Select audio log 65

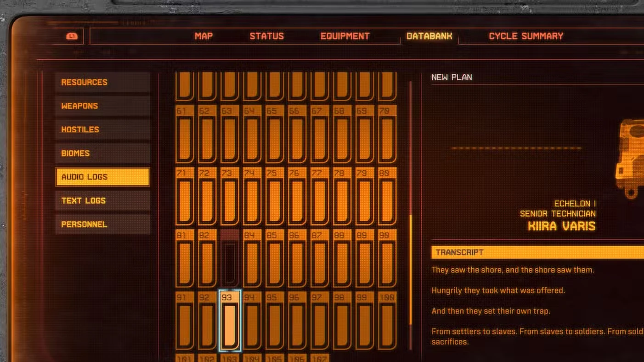(275, 134)
